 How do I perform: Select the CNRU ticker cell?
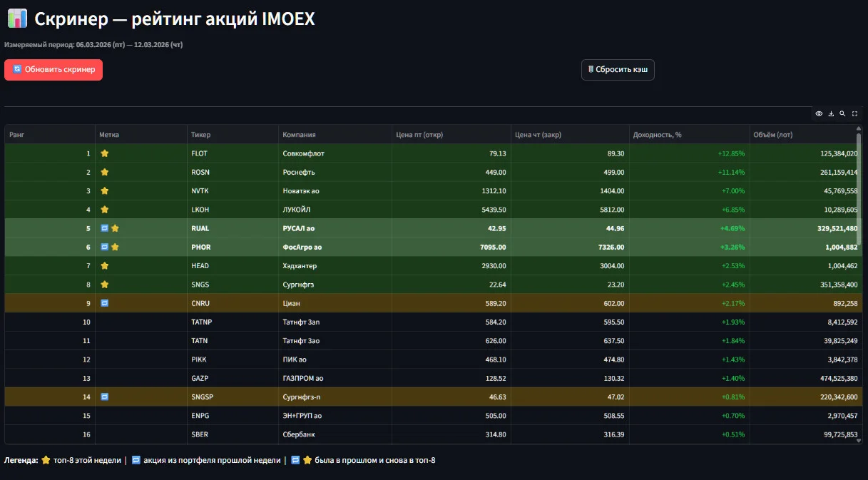(x=233, y=303)
